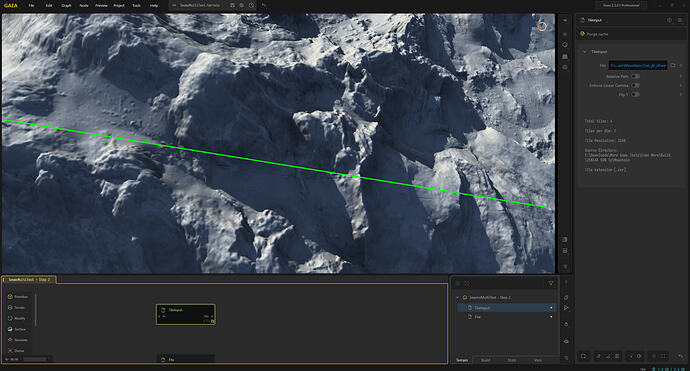Select the TileInput node in the graph
Screen dimensions: 690x371
click(x=186, y=315)
